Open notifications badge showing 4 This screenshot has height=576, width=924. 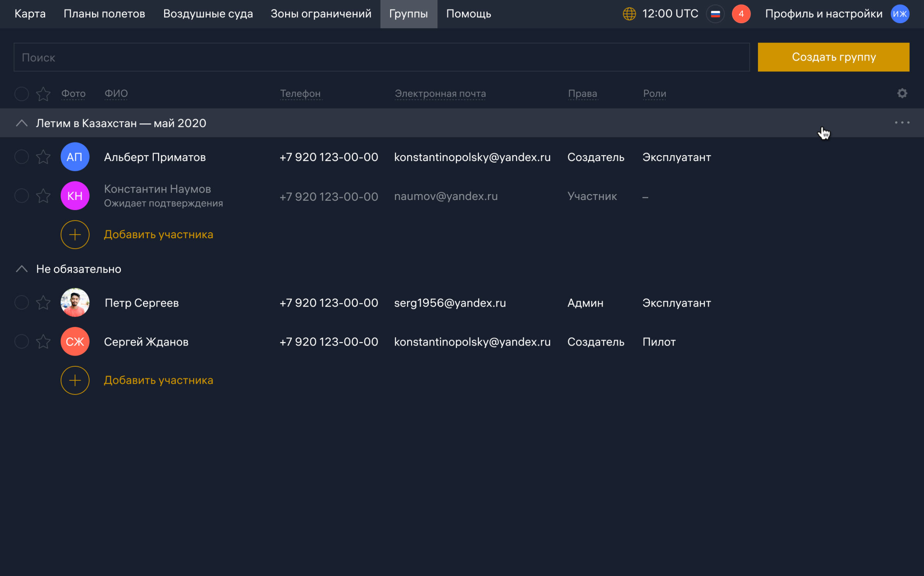click(741, 14)
